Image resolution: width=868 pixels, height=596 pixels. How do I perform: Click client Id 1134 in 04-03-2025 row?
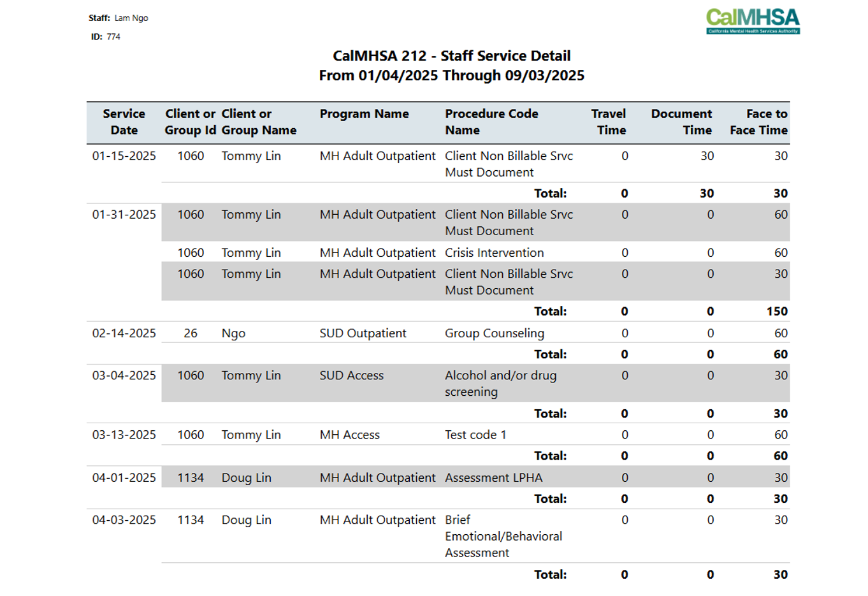(191, 520)
